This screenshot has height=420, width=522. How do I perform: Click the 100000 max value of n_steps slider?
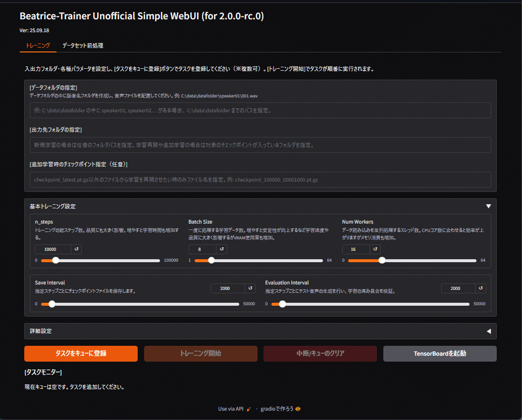[171, 260]
